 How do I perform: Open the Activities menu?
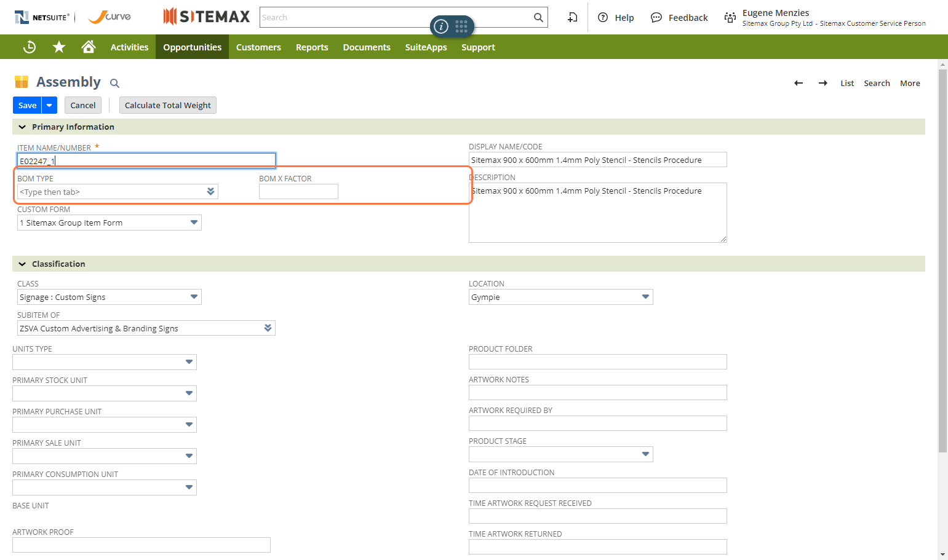[x=129, y=47]
